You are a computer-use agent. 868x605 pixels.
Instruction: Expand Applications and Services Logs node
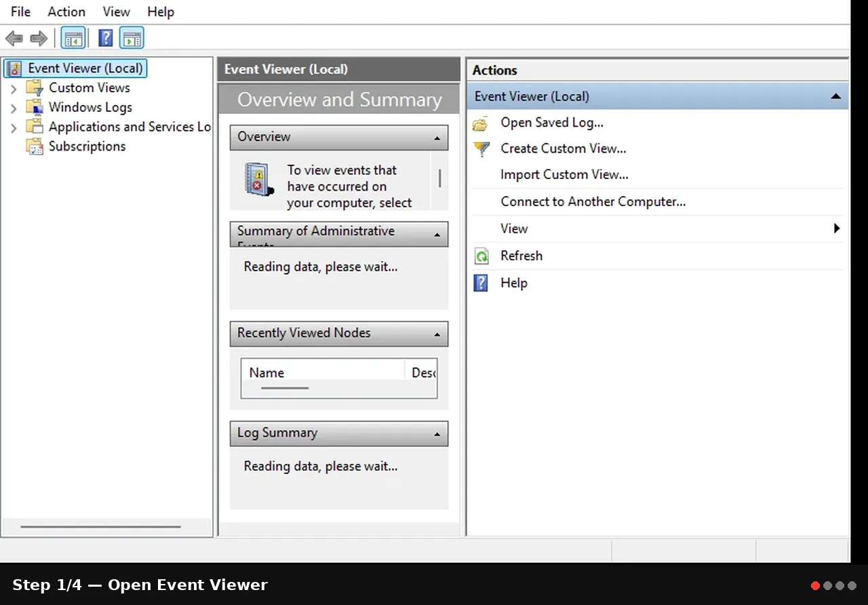point(14,128)
